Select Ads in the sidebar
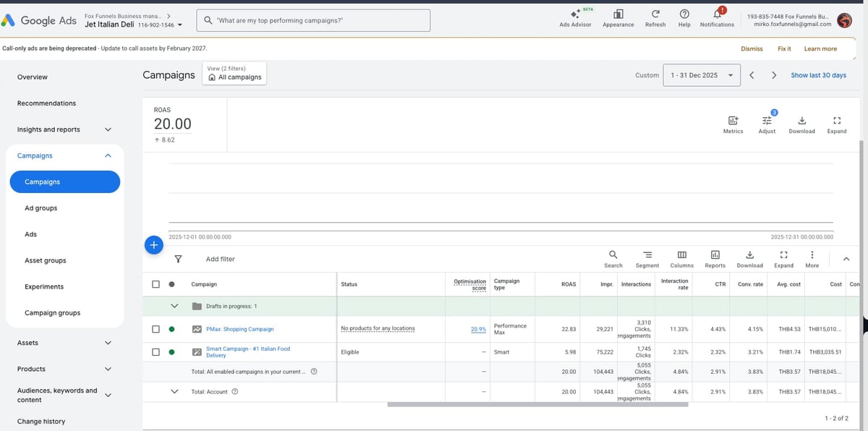This screenshot has height=431, width=868. pyautogui.click(x=30, y=234)
